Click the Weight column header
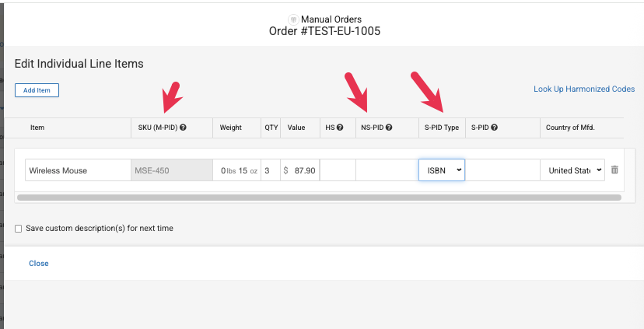 [230, 128]
